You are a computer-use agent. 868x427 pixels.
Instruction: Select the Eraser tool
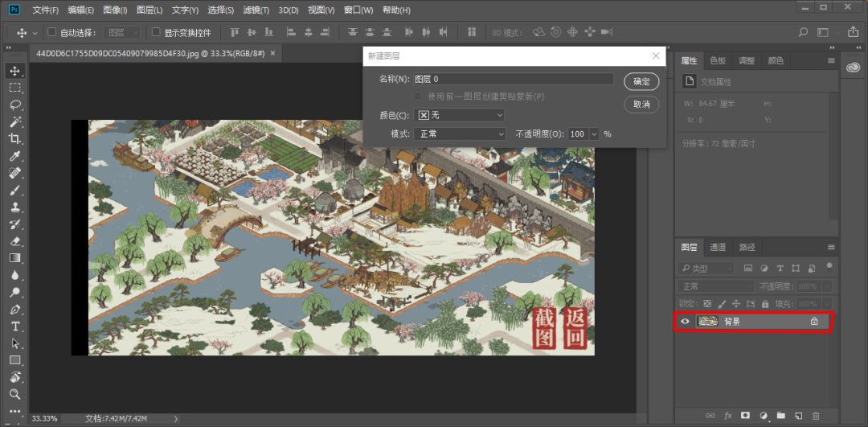tap(15, 241)
